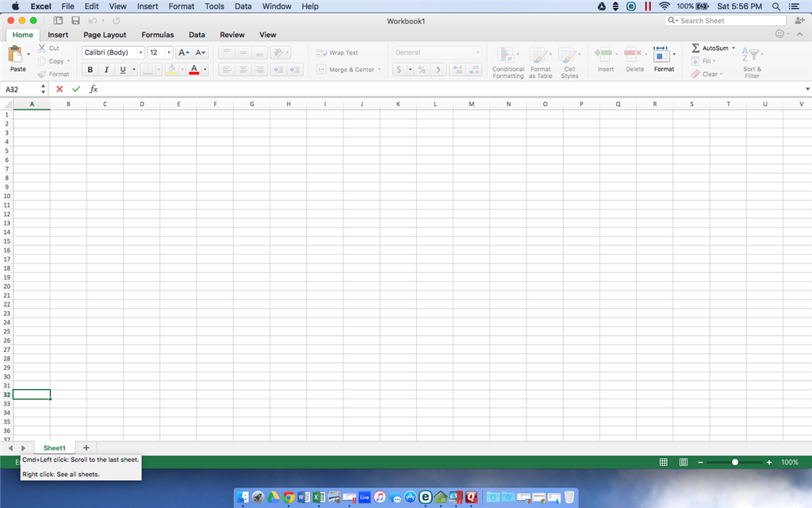Click the Insert cells icon
The width and height of the screenshot is (812, 508).
[603, 53]
